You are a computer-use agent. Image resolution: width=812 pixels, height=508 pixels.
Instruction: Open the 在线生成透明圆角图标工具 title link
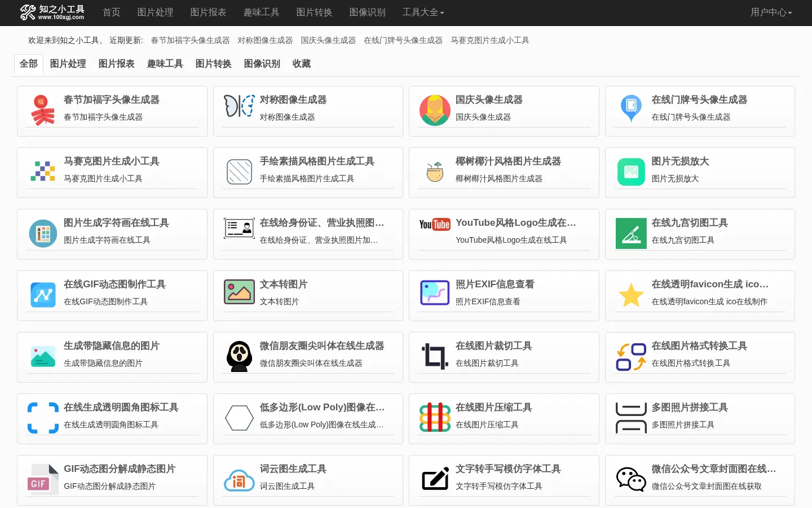(x=121, y=408)
